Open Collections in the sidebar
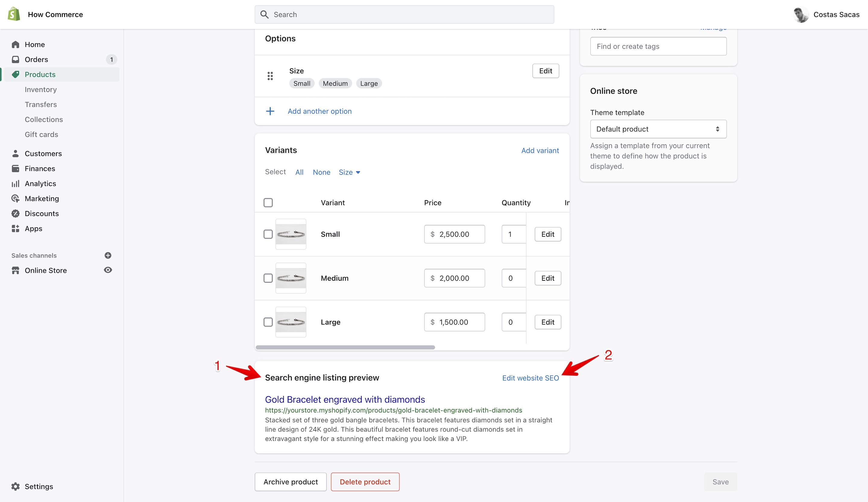 (x=44, y=119)
